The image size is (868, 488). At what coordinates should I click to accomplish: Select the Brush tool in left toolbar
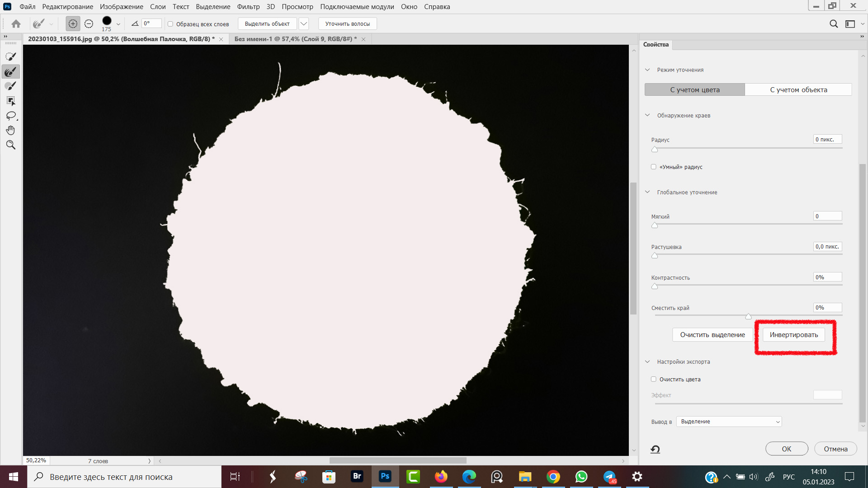[x=10, y=86]
